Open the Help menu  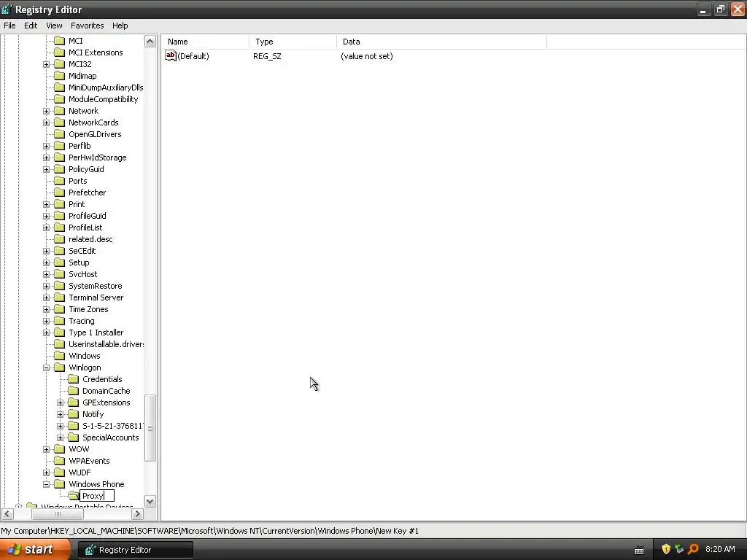[x=120, y=26]
